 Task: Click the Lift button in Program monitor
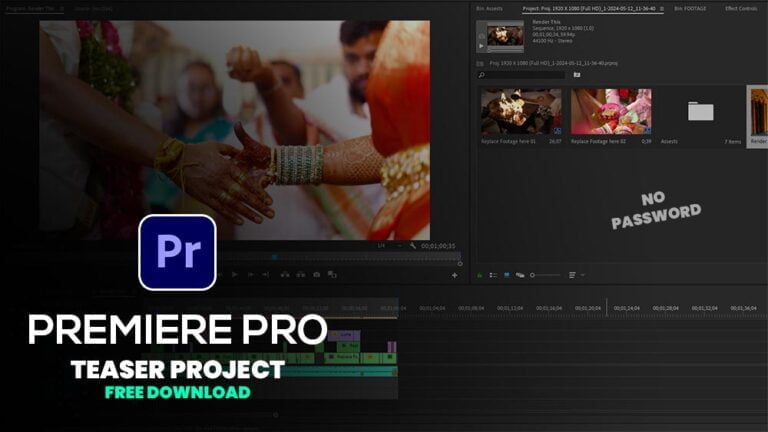click(284, 274)
